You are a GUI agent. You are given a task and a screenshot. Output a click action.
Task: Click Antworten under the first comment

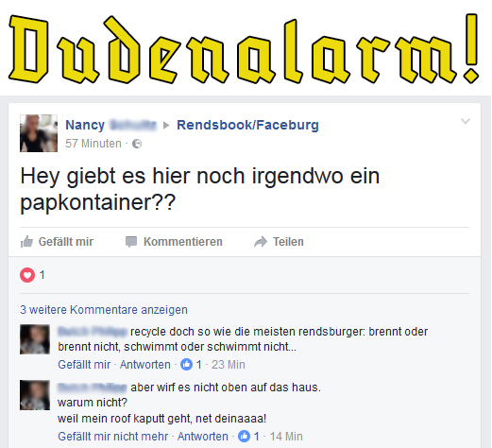(145, 365)
